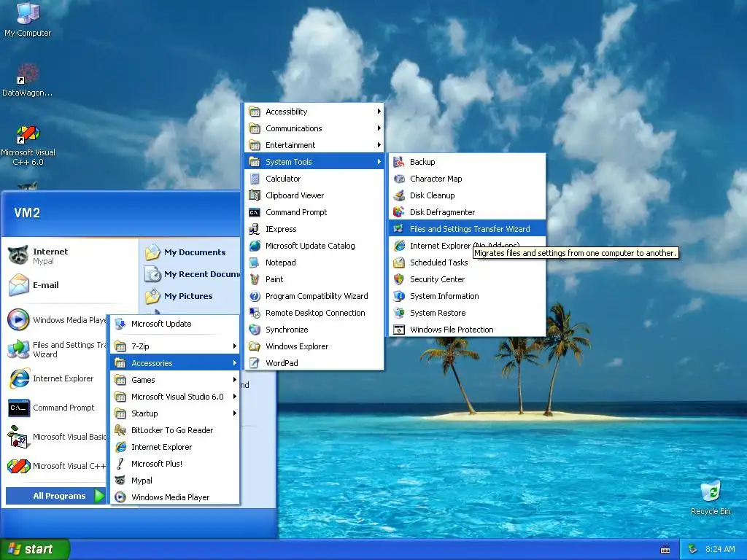
Task: Open System Restore icon
Action: coord(399,313)
